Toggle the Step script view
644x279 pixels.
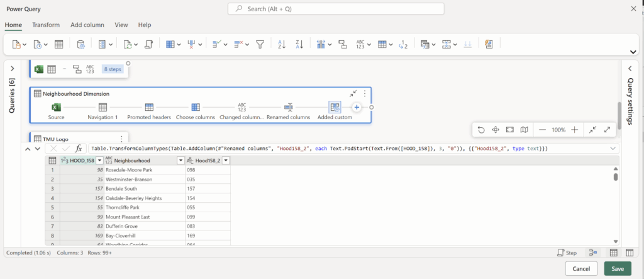[x=567, y=253]
